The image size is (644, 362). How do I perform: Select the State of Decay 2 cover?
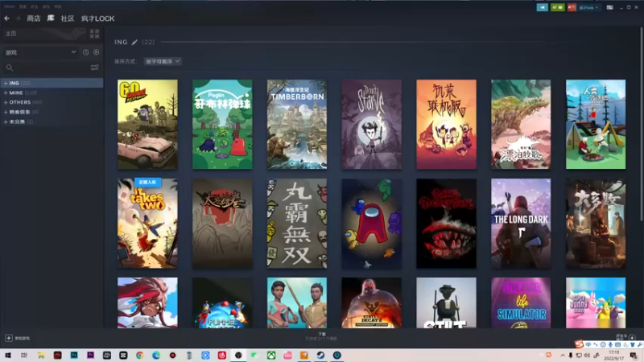pos(372,303)
